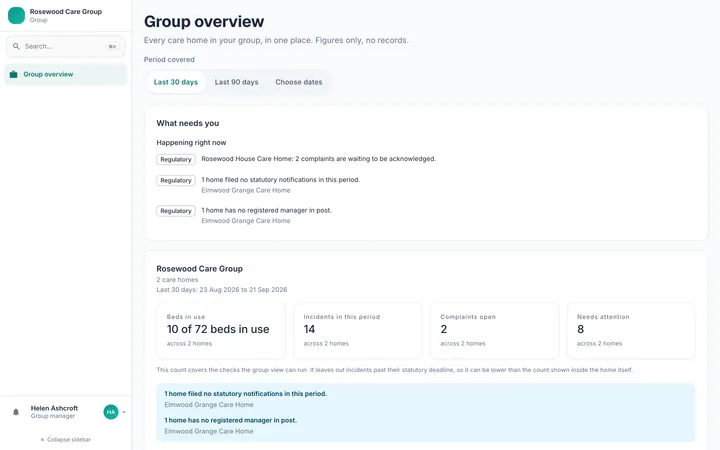Screen dimensions: 720x450
Task: Click the collapse sidebar chevron icon
Action: [43, 439]
